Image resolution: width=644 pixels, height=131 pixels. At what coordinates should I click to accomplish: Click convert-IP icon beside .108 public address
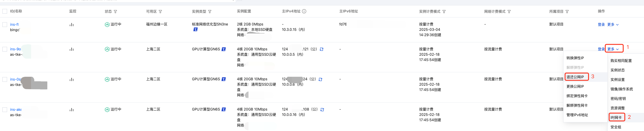click(x=322, y=110)
